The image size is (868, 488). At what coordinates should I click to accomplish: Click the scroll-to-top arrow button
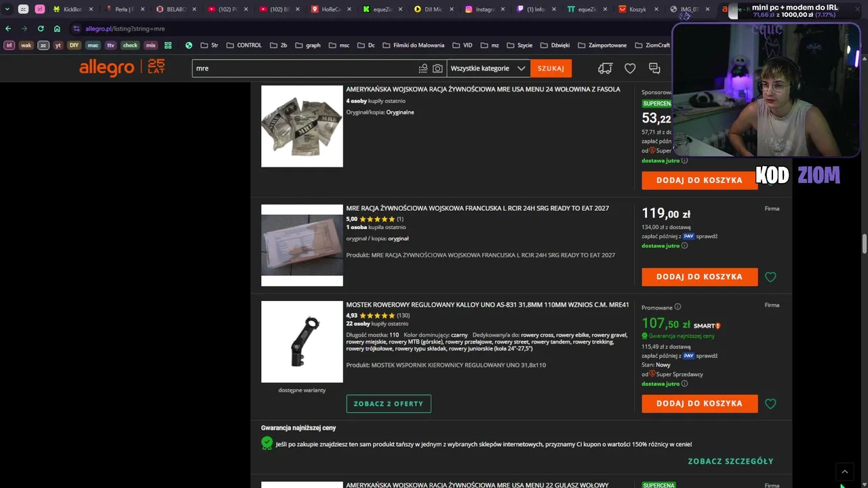coord(845,472)
